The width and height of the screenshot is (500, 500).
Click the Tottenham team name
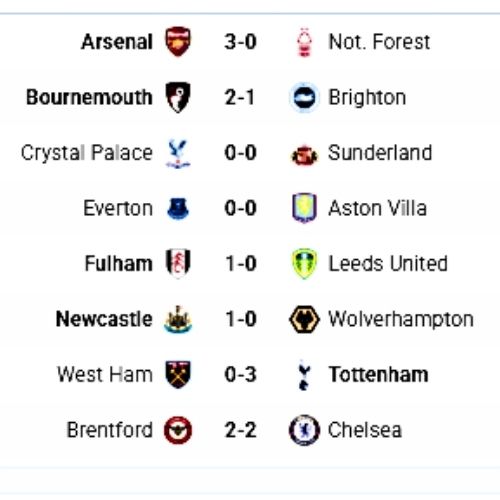[x=378, y=375]
